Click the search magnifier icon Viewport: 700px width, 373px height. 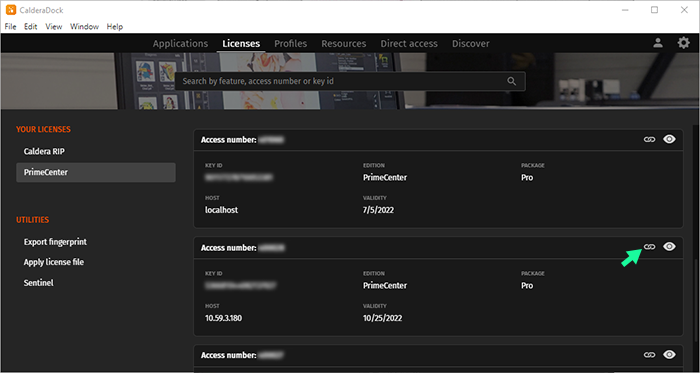point(512,81)
